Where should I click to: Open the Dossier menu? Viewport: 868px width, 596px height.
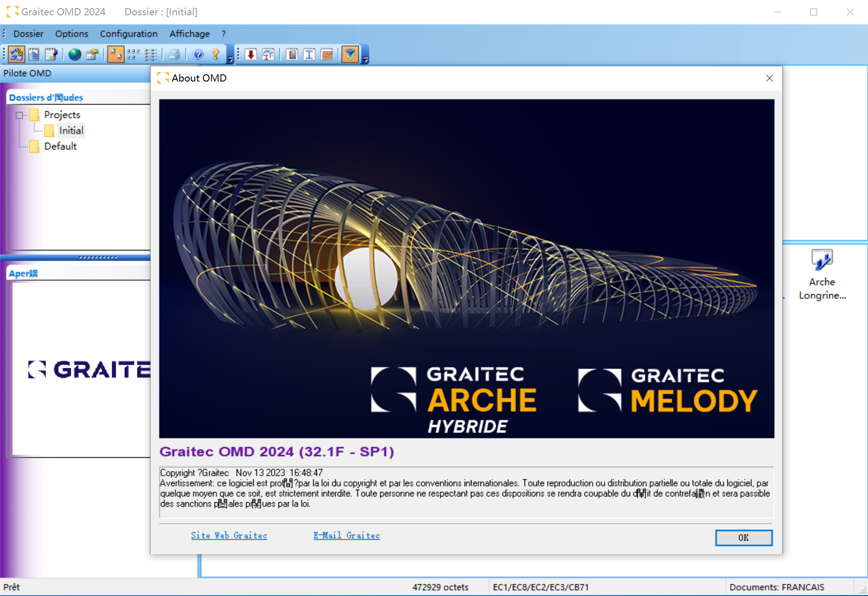tap(28, 34)
